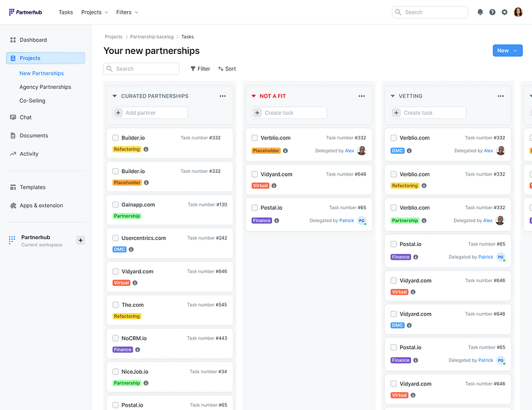The image size is (532, 410).
Task: Click PG avatar on Not a Fit Postal.io card
Action: (362, 221)
